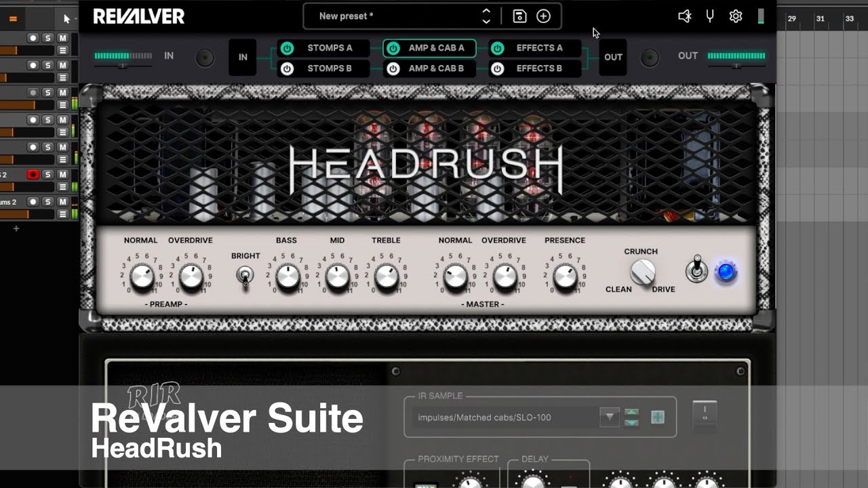Open the menu icon of the armed track
The width and height of the screenshot is (868, 488).
[62, 186]
